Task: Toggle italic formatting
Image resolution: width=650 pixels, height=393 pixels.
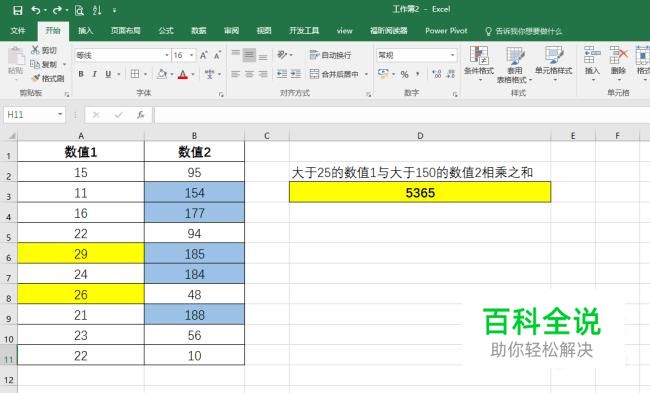Action: point(95,74)
